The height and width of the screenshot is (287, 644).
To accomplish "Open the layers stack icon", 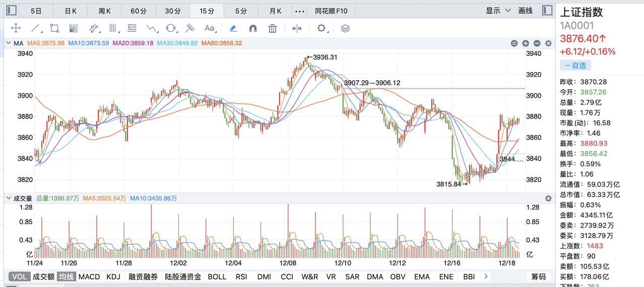I will pos(345,28).
